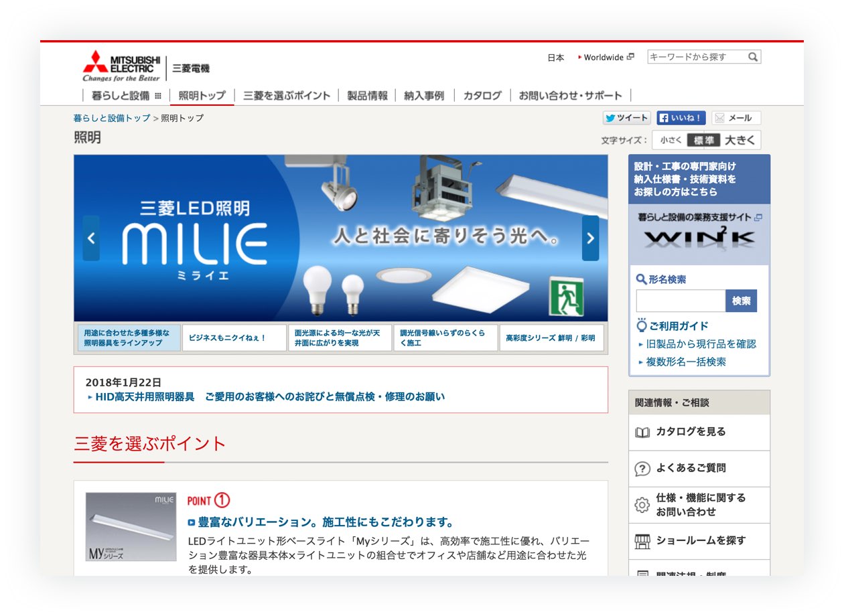This screenshot has width=844, height=616.
Task: Select the 日本 region link
Action: (556, 58)
